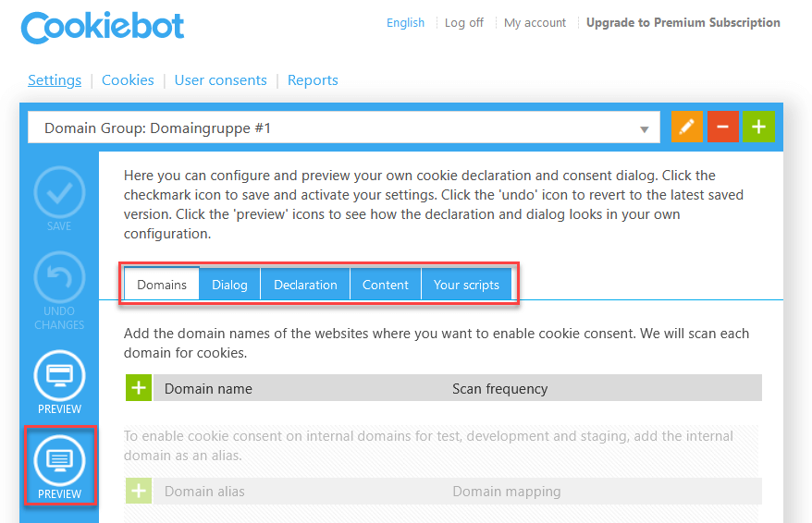
Task: Click Upgrade to Premium Subscription
Action: click(x=683, y=23)
